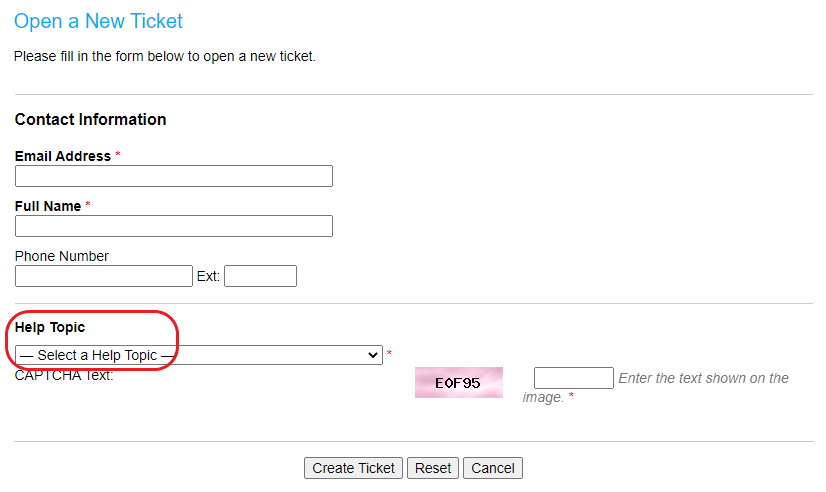Submit the form with Create Ticket
Screen dimensions: 826x492
tap(353, 468)
